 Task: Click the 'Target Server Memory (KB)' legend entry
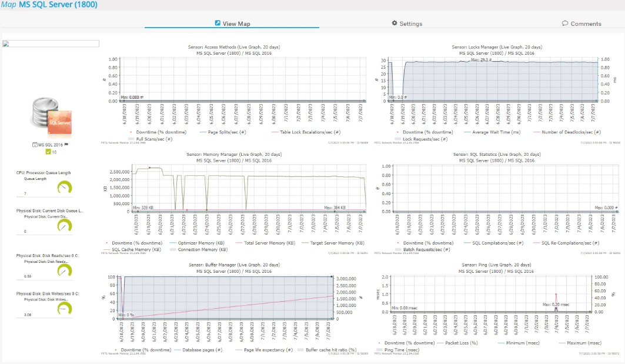[333, 243]
